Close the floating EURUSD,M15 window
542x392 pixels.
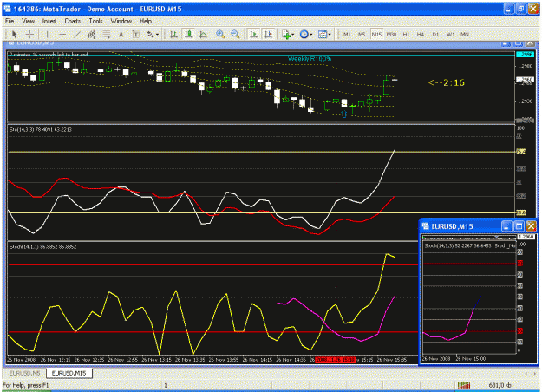pos(531,226)
